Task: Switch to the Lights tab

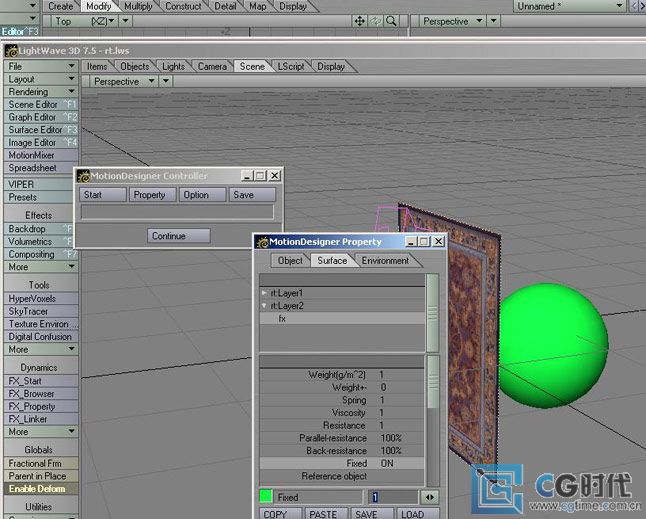Action: tap(173, 66)
